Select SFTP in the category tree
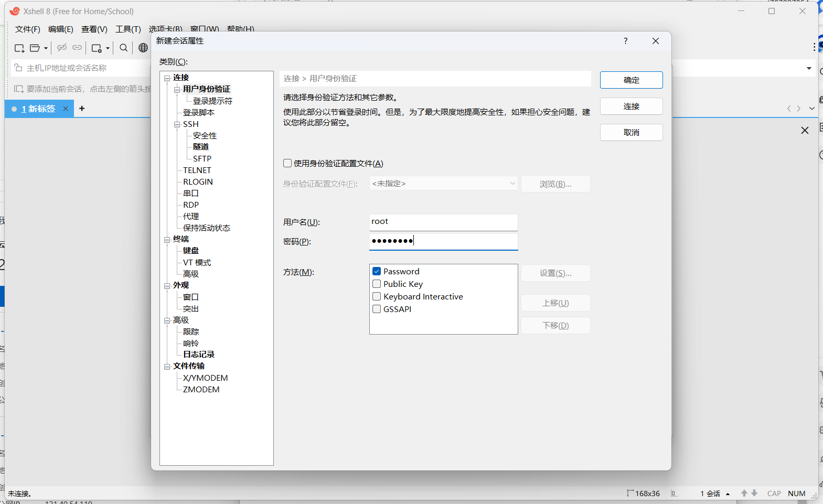The width and height of the screenshot is (823, 504). (202, 158)
